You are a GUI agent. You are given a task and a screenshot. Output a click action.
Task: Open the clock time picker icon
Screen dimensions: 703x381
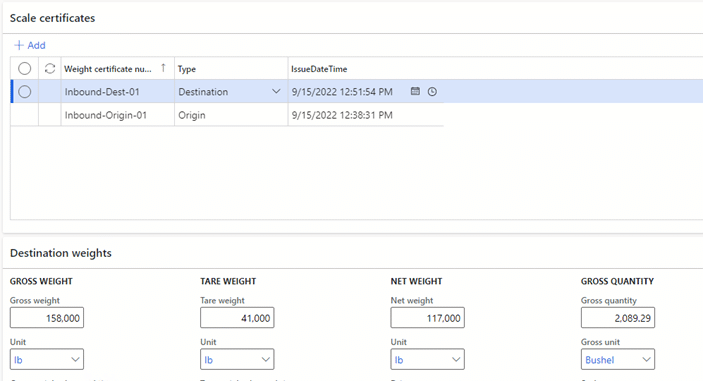[432, 91]
